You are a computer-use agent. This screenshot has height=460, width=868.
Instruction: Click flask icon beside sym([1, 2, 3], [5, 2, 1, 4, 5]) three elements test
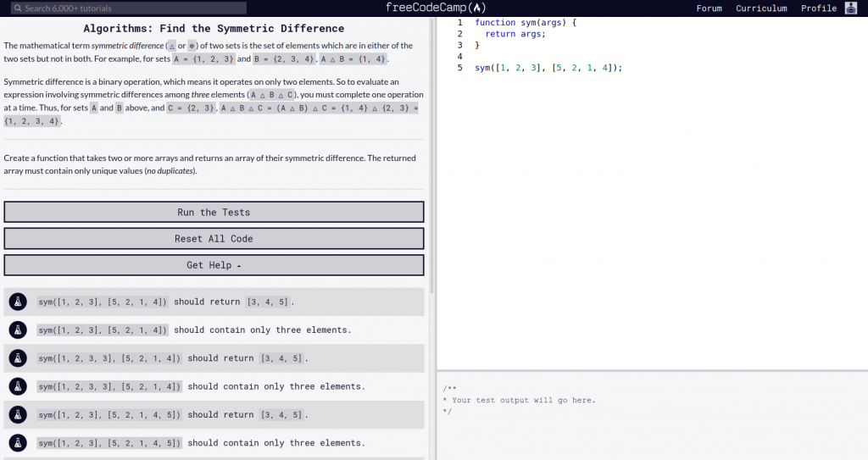(18, 443)
